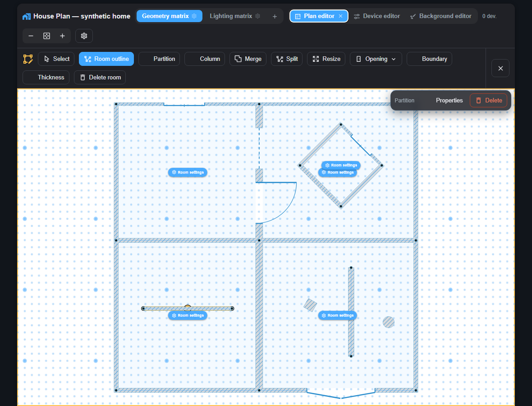Click the "0 dev." device count
Viewport: 532px width, 406px height.
(x=489, y=16)
